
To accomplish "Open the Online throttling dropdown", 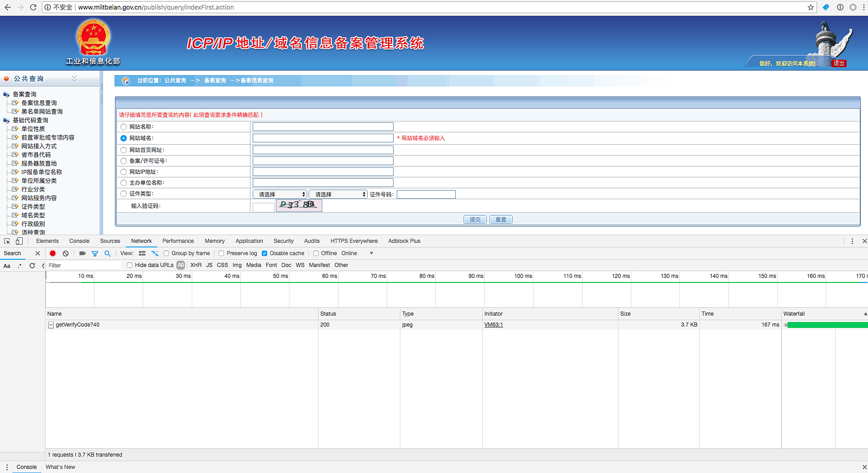I will tap(357, 253).
